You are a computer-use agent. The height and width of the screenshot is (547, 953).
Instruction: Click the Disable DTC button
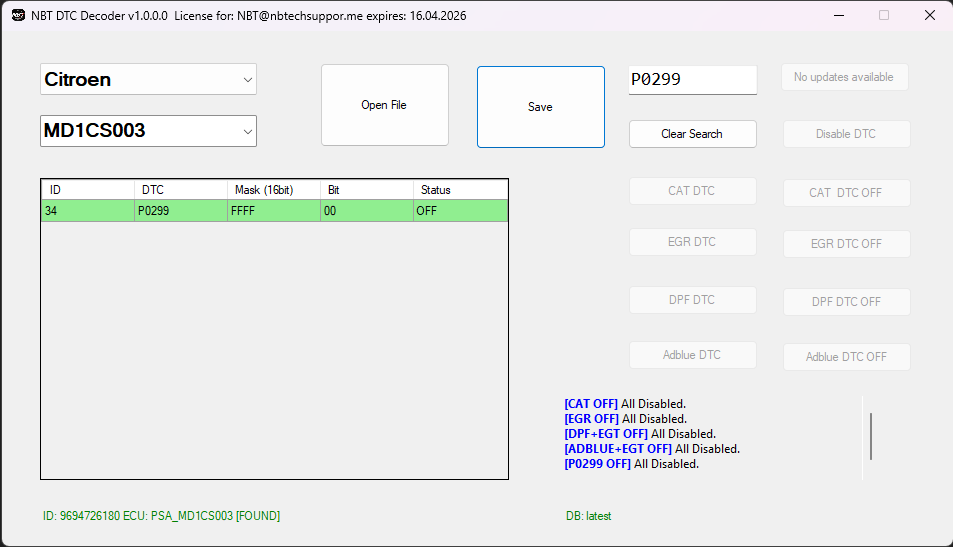847,134
